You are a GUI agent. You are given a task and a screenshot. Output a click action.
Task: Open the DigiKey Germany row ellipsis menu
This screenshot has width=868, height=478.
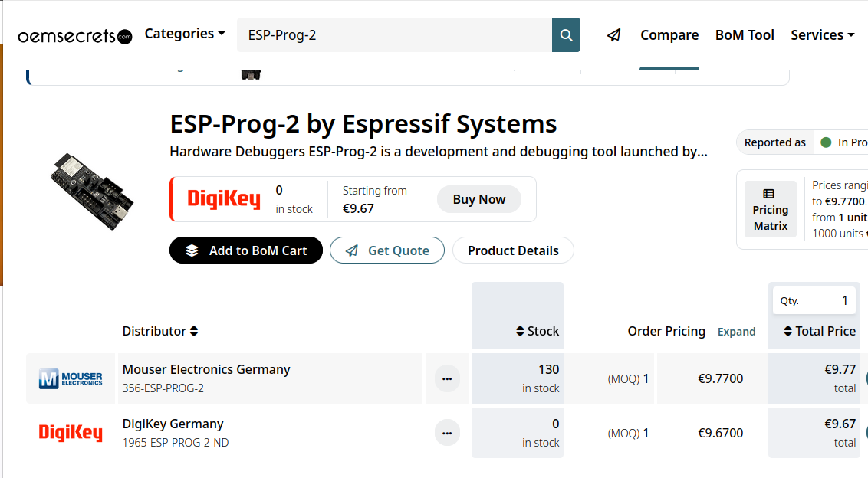447,433
